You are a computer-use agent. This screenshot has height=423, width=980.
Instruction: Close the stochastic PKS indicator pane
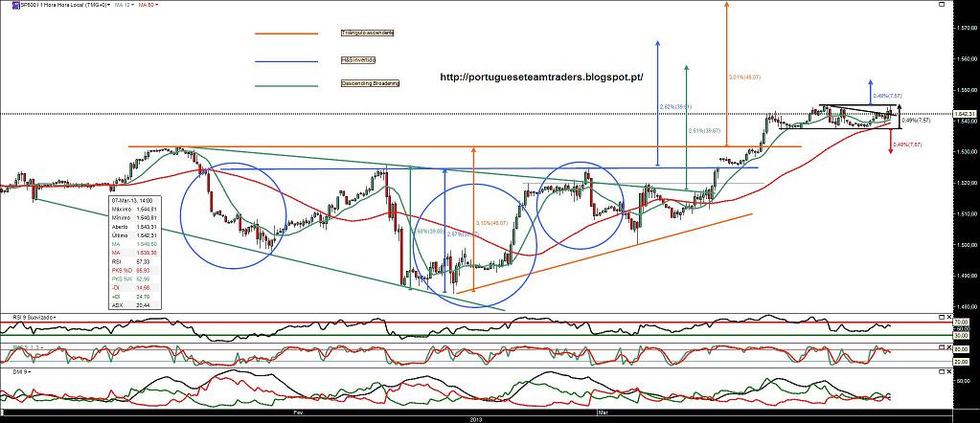point(950,345)
